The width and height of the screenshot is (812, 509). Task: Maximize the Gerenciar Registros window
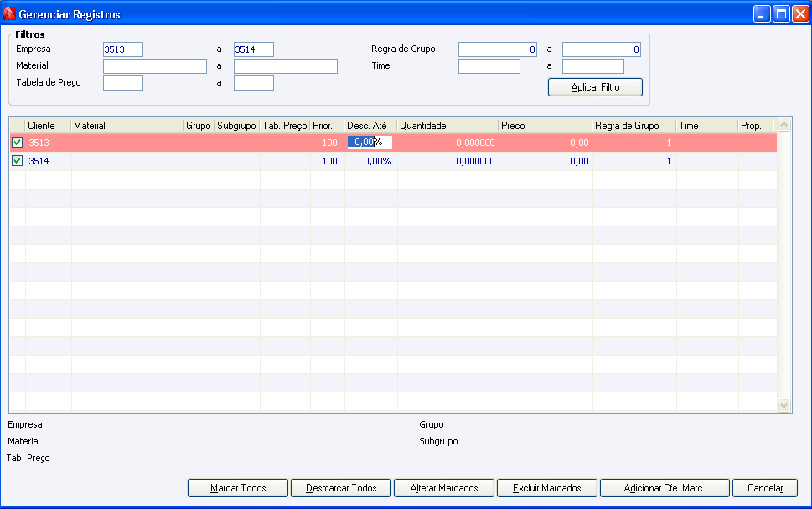pos(781,14)
